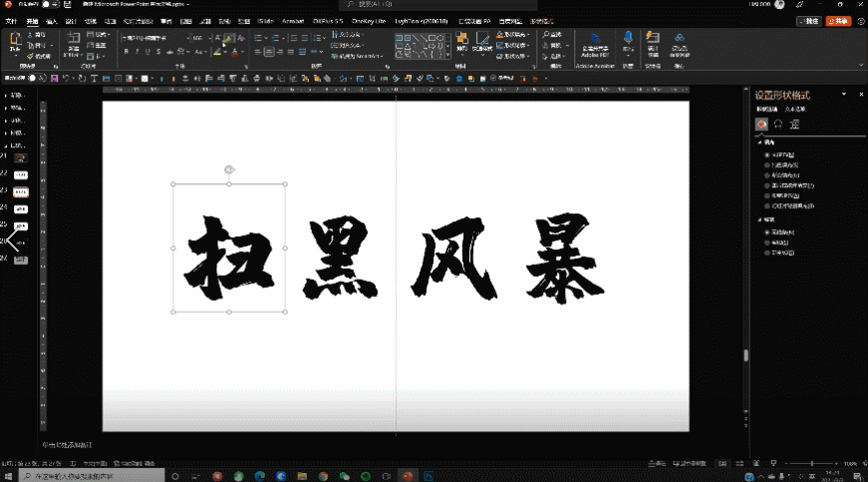
Task: Select slide thumbnail number 23
Action: tap(21, 192)
